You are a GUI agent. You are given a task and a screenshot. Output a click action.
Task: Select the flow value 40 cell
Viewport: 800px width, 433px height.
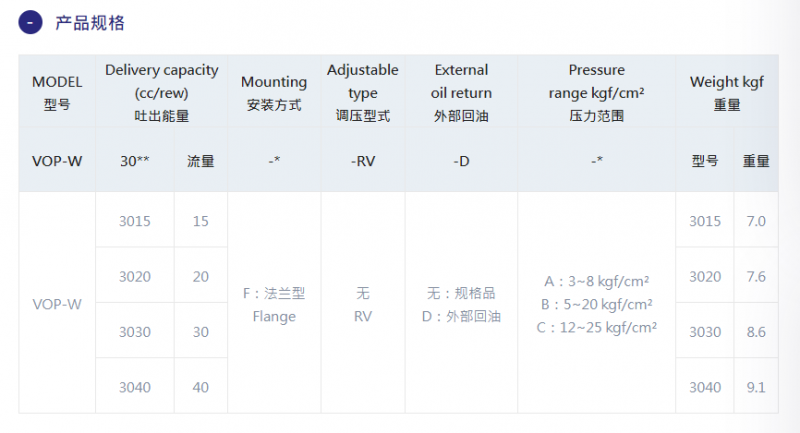(x=201, y=387)
